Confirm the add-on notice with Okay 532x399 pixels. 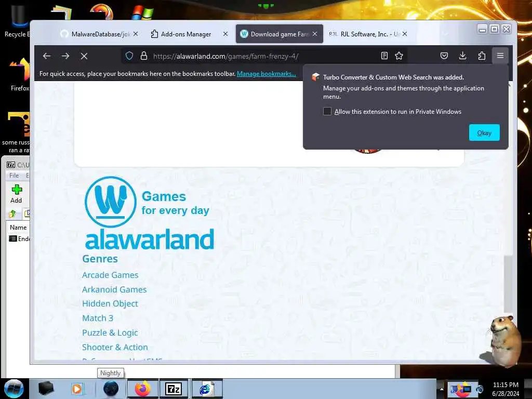(484, 132)
